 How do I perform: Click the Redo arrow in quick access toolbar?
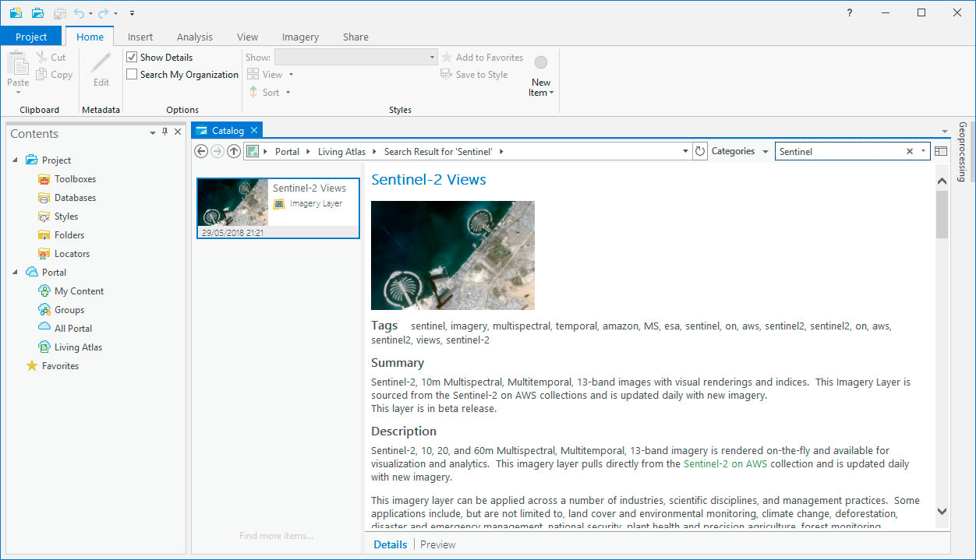click(x=103, y=13)
